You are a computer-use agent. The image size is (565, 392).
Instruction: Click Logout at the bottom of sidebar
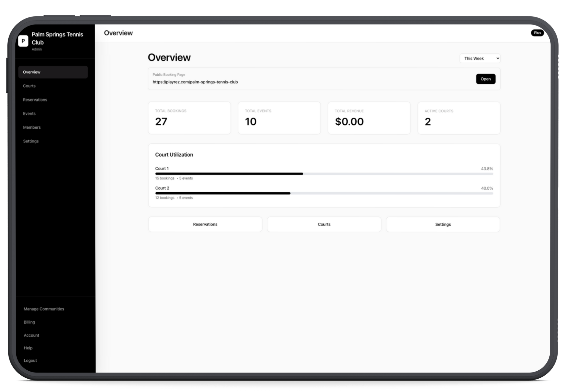click(x=30, y=360)
